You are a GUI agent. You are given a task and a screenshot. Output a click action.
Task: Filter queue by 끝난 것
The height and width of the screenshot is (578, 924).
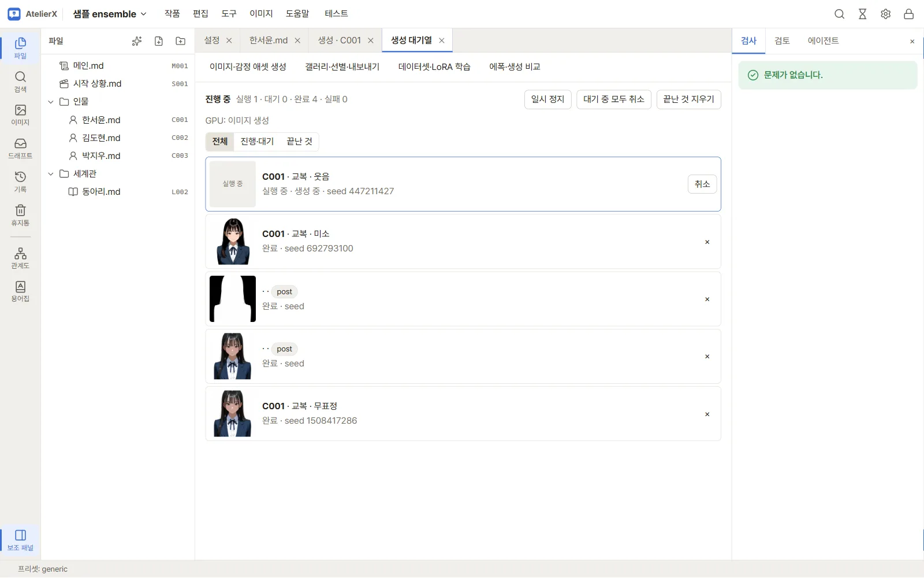299,142
